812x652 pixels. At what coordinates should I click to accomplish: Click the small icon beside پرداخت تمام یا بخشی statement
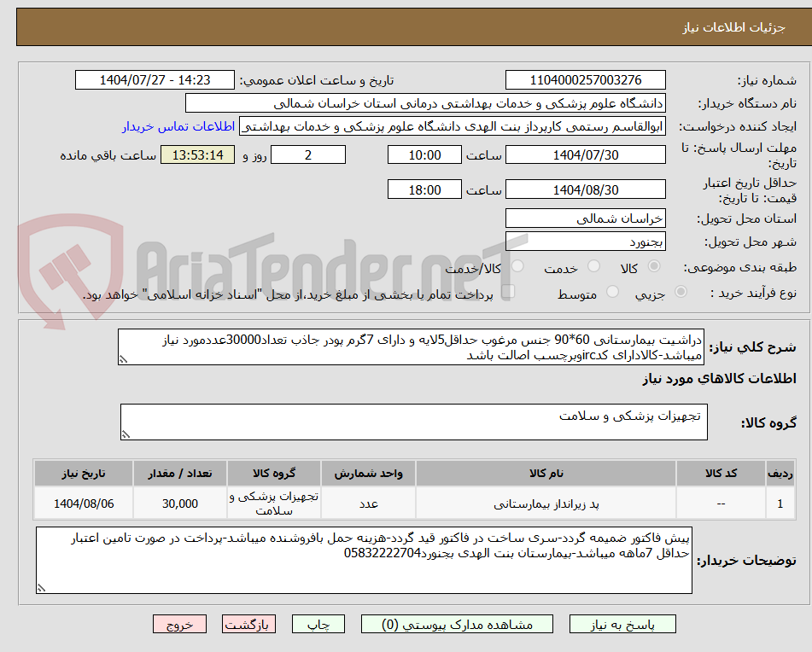coord(510,290)
